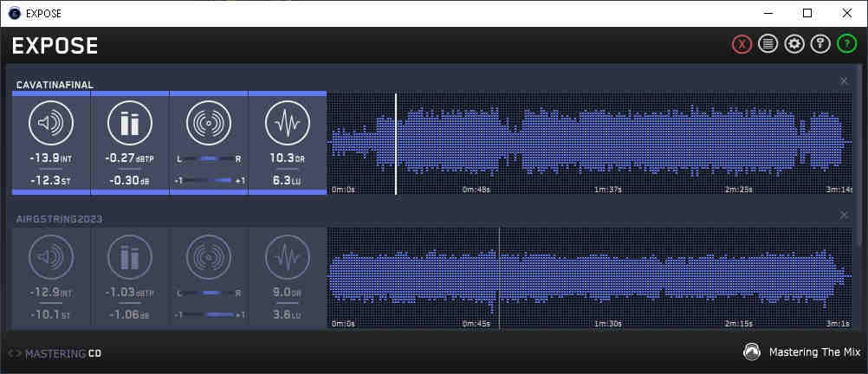The height and width of the screenshot is (374, 868).
Task: Click AIRGSTRING2023 waveform at 1m:30s label
Action: click(608, 324)
